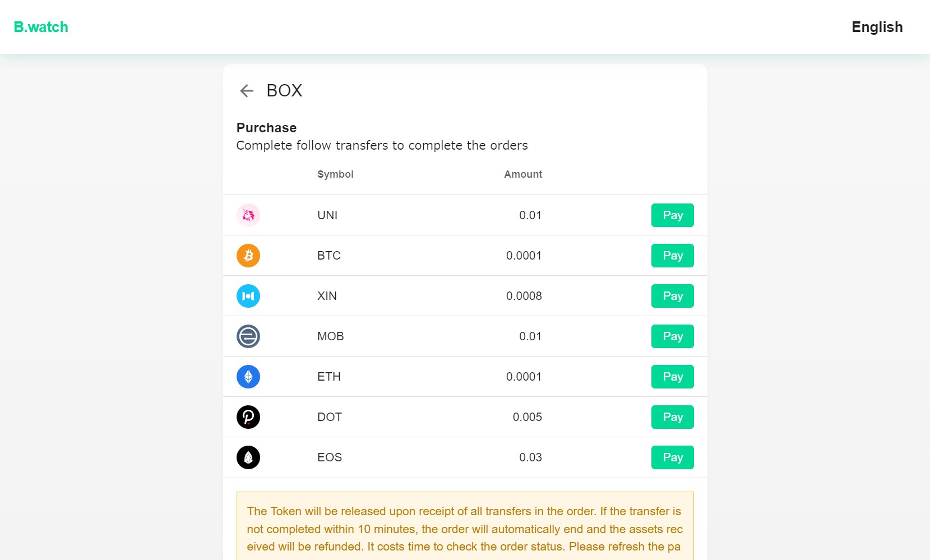Click the XIN blue token icon

point(248,296)
